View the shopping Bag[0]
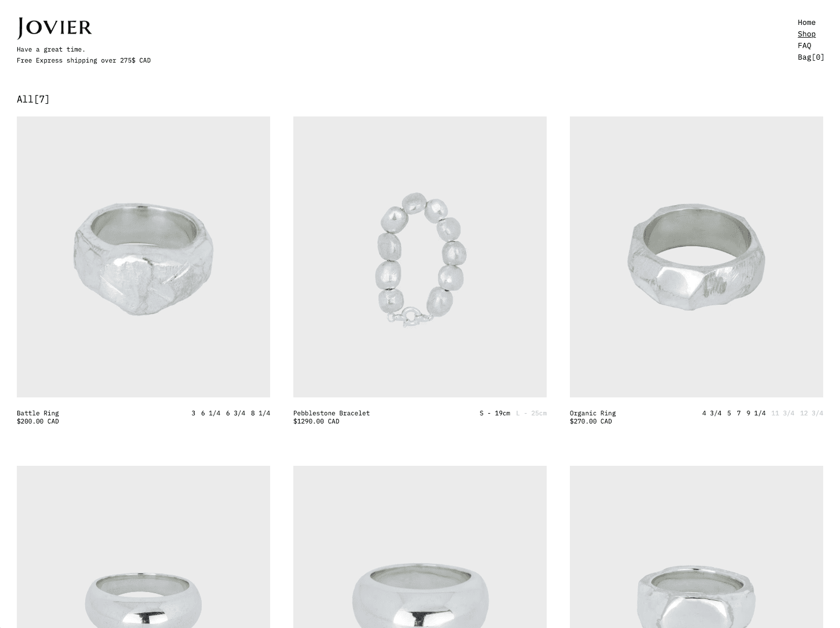The width and height of the screenshot is (840, 628). pyautogui.click(x=810, y=57)
